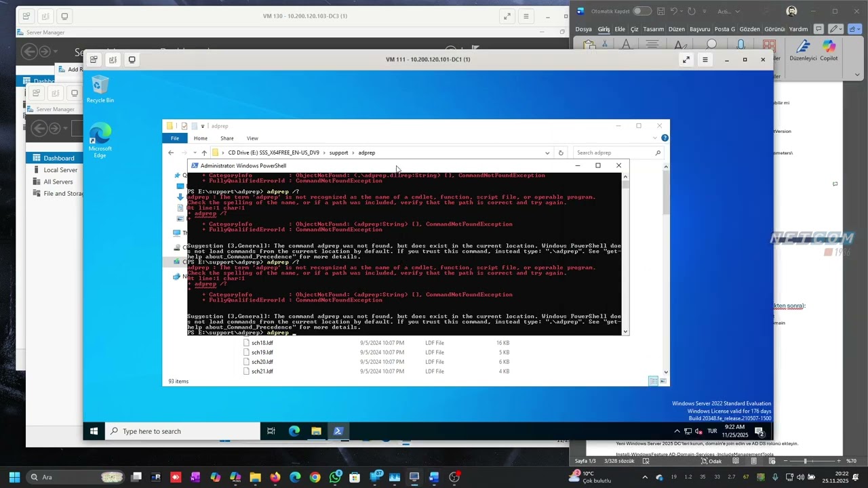Viewport: 868px width, 488px height.
Task: Open Copilot in Word ribbon
Action: 829,51
